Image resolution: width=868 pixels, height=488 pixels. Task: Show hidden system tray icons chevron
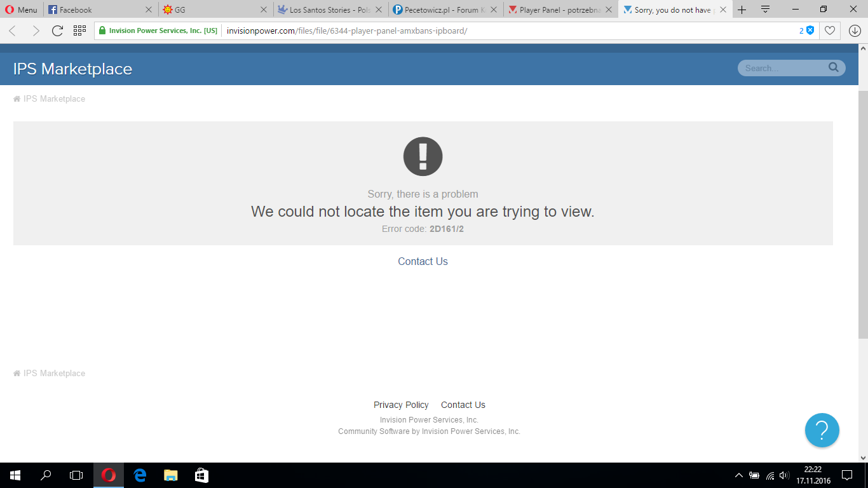click(x=738, y=475)
